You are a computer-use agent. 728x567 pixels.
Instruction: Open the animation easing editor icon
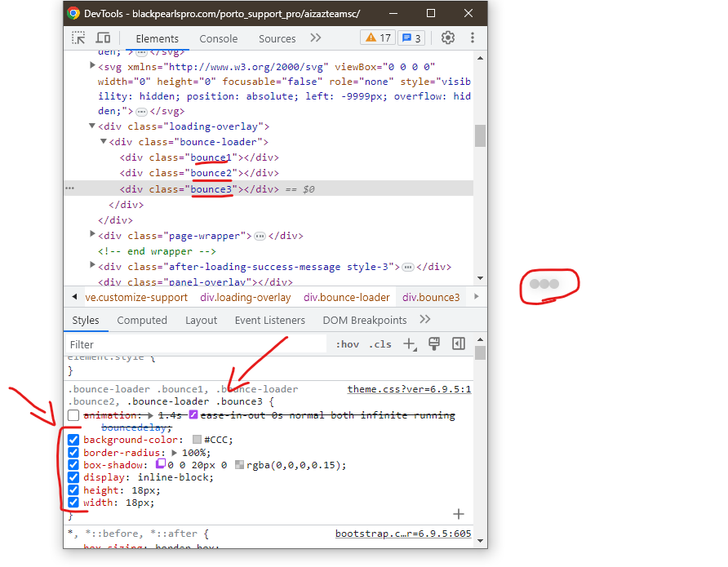(193, 414)
